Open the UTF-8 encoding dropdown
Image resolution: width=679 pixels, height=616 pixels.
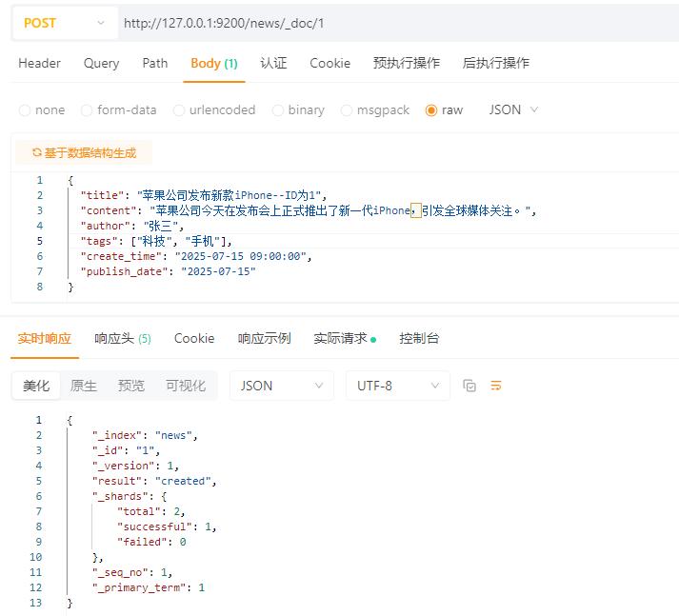click(398, 386)
